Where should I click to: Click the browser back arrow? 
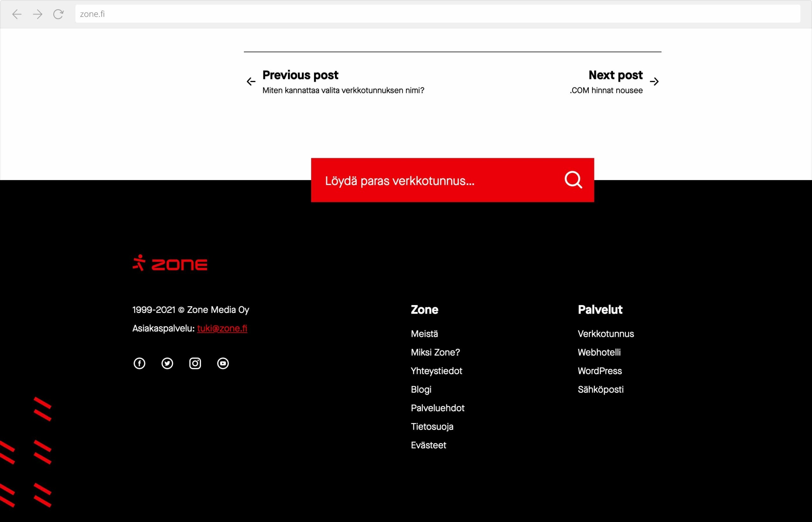(16, 14)
